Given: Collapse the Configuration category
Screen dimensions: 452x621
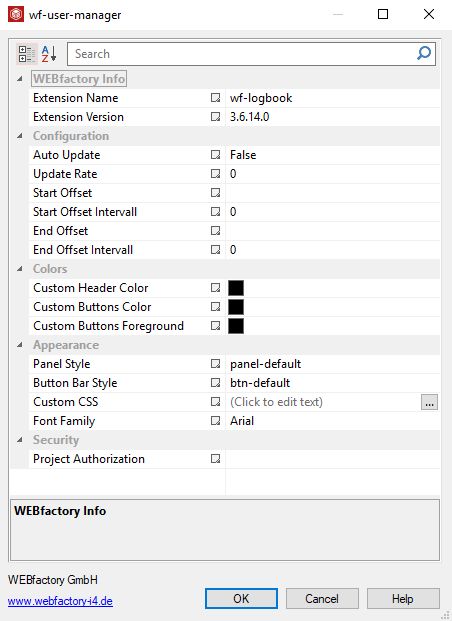Looking at the screenshot, I should coord(20,136).
